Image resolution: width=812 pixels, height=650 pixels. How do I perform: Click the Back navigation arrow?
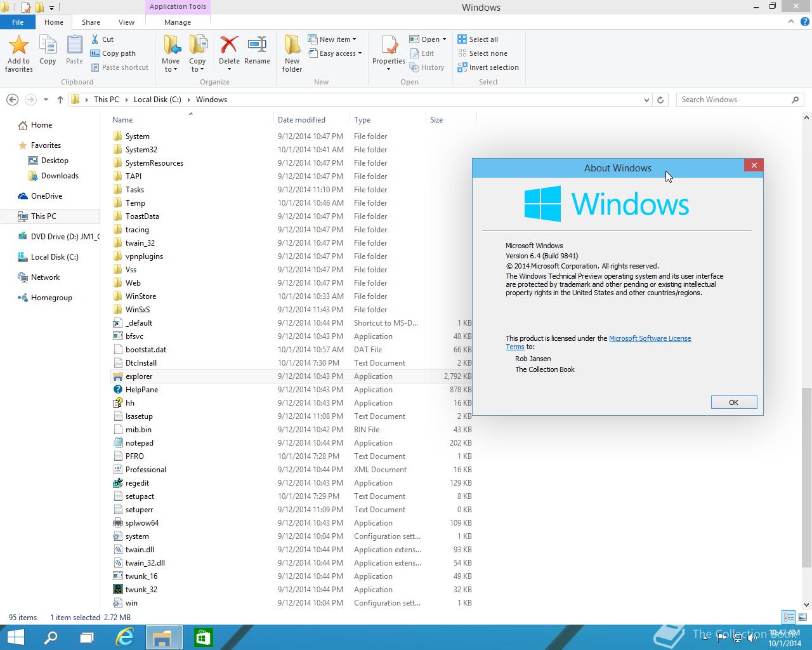12,100
